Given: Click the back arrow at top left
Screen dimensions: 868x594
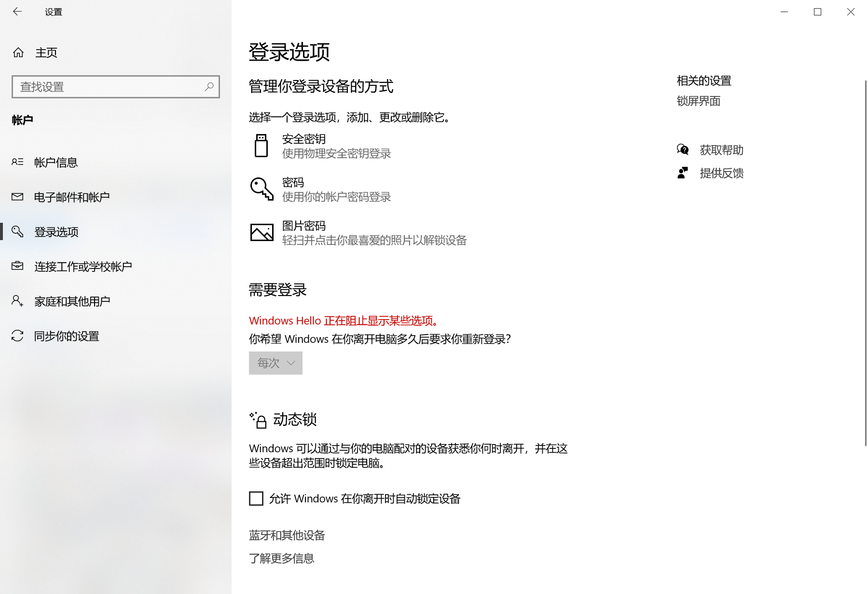Looking at the screenshot, I should [x=17, y=12].
